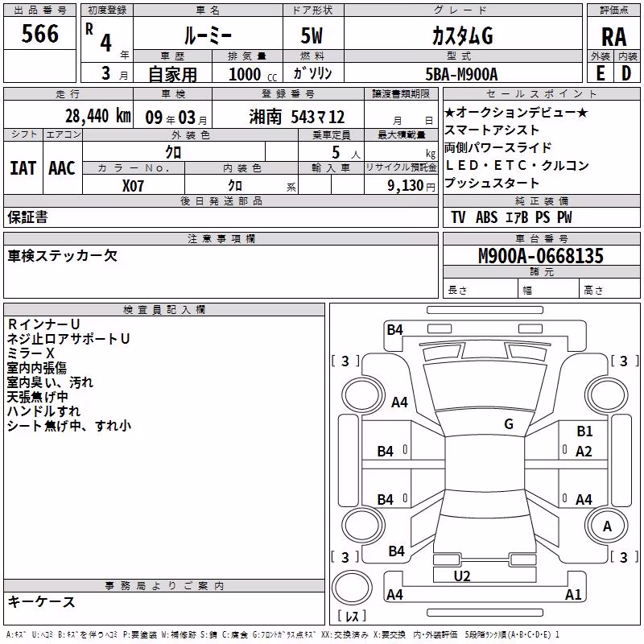Click air conditioner value AAC

(x=62, y=168)
